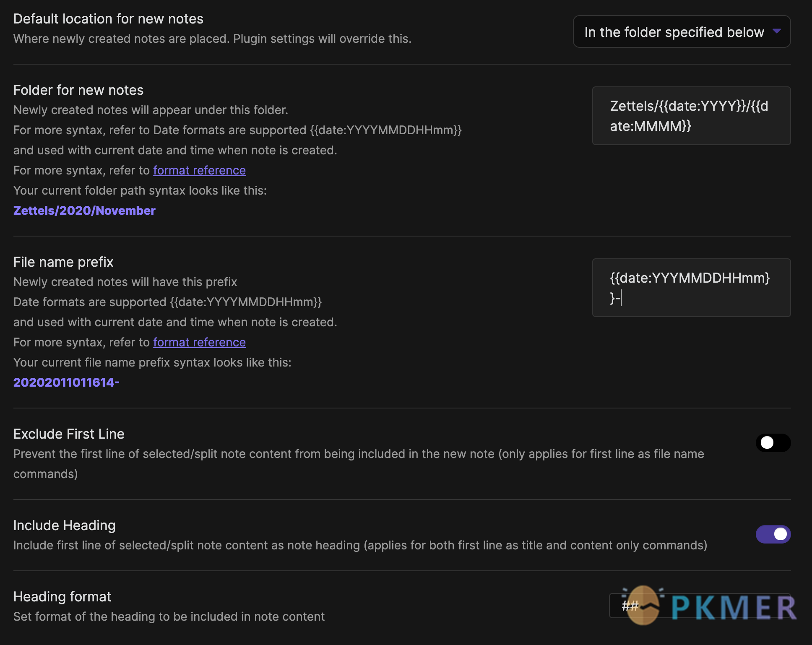
Task: Open the default location for new notes dropdown
Action: (x=682, y=32)
